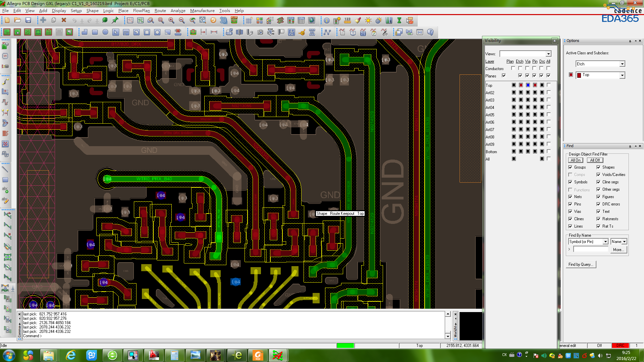The height and width of the screenshot is (362, 644).
Task: Click the Show Element info icon
Action: 326,20
